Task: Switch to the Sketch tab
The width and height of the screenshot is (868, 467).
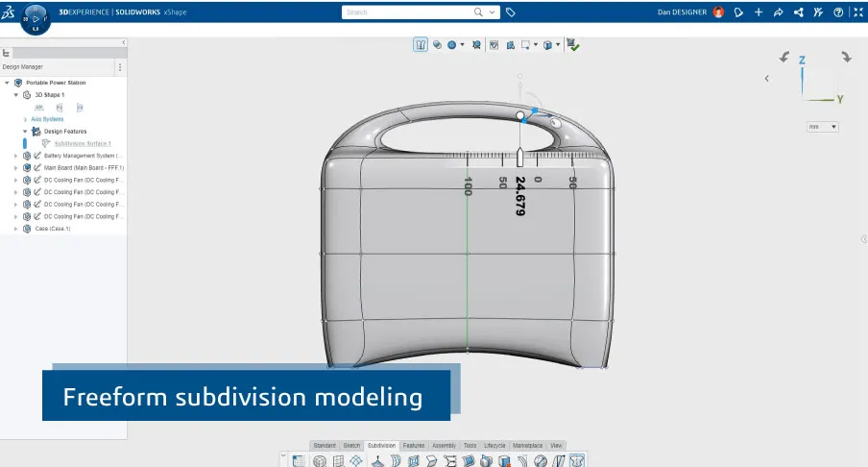Action: tap(351, 446)
